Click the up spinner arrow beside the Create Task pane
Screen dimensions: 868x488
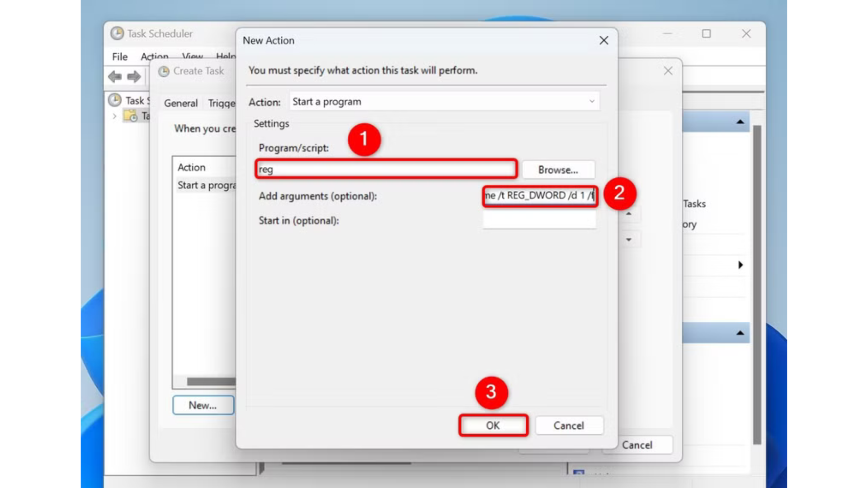click(628, 214)
